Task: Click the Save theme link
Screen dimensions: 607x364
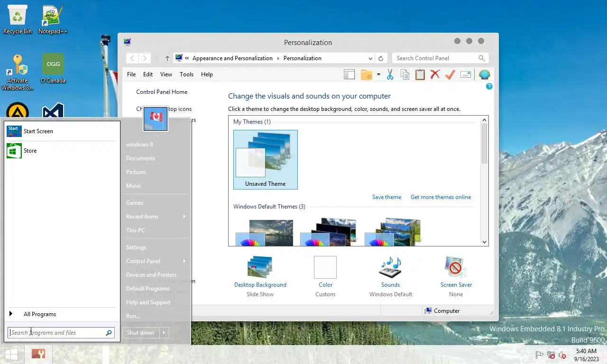Action: 386,197
